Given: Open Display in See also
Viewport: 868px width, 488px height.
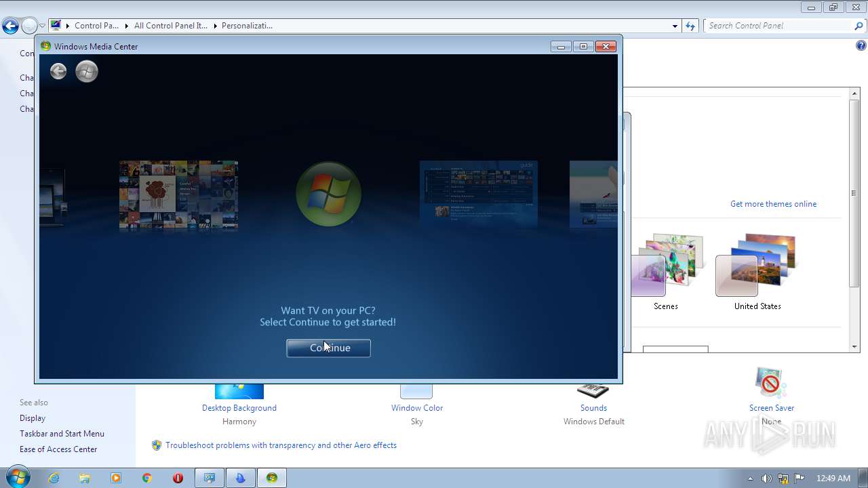Looking at the screenshot, I should [33, 418].
